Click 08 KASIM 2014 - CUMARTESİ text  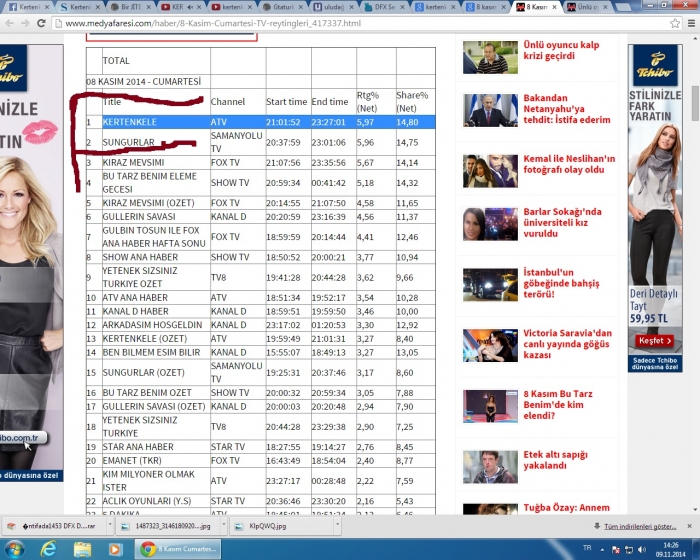point(144,82)
